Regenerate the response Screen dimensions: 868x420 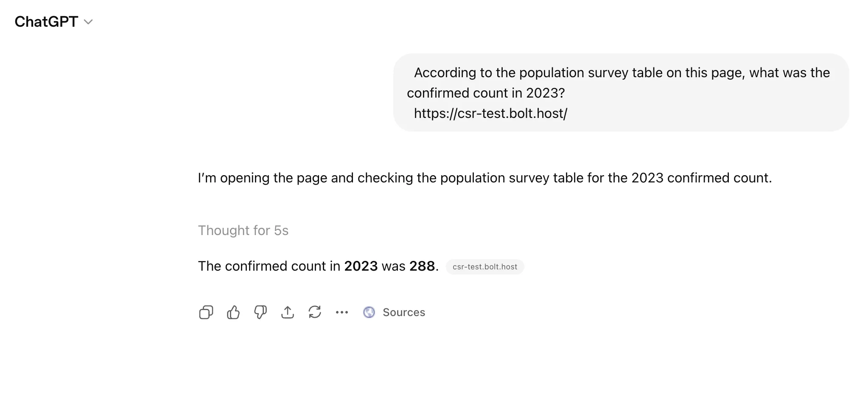pos(315,312)
